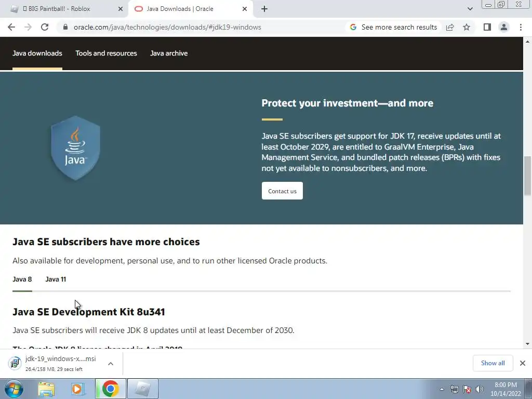Bookmark this page with the star

[x=467, y=27]
